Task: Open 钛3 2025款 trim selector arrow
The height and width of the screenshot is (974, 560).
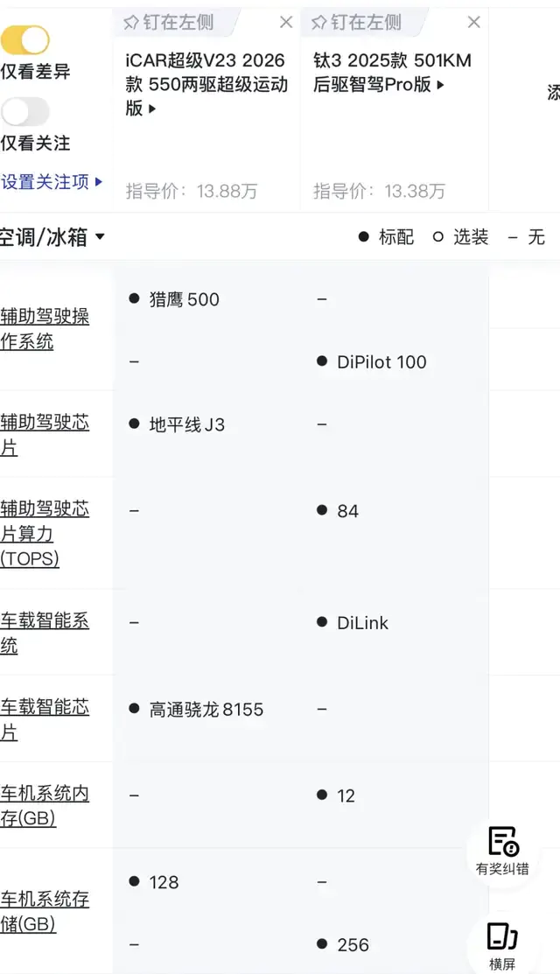Action: (440, 85)
